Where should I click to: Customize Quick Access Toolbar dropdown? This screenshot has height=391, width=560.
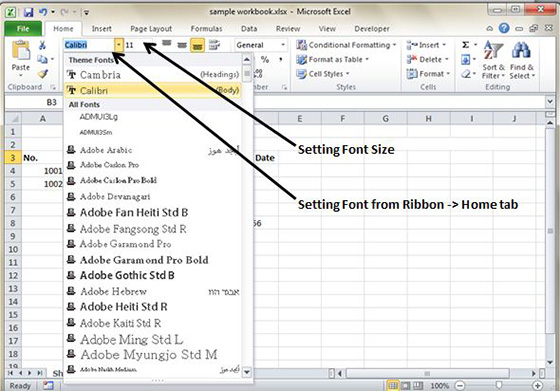tap(86, 12)
